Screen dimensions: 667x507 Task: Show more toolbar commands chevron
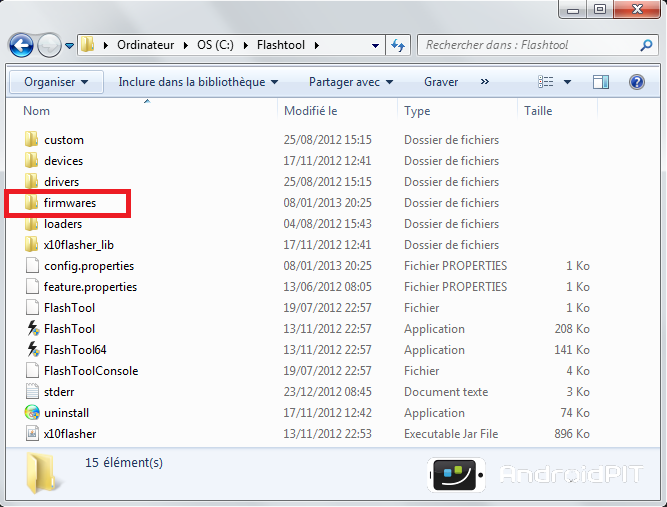(x=485, y=81)
